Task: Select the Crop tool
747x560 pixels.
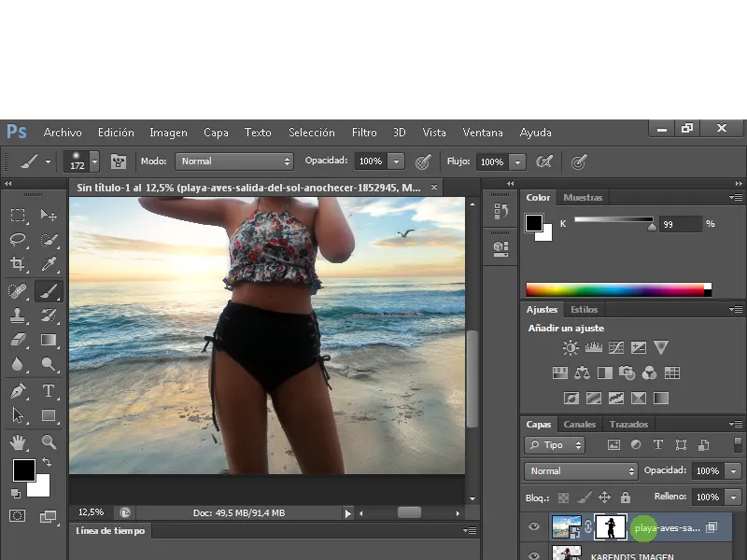Action: point(18,263)
